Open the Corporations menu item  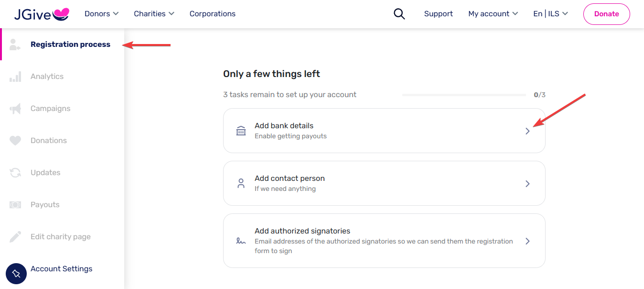point(213,14)
